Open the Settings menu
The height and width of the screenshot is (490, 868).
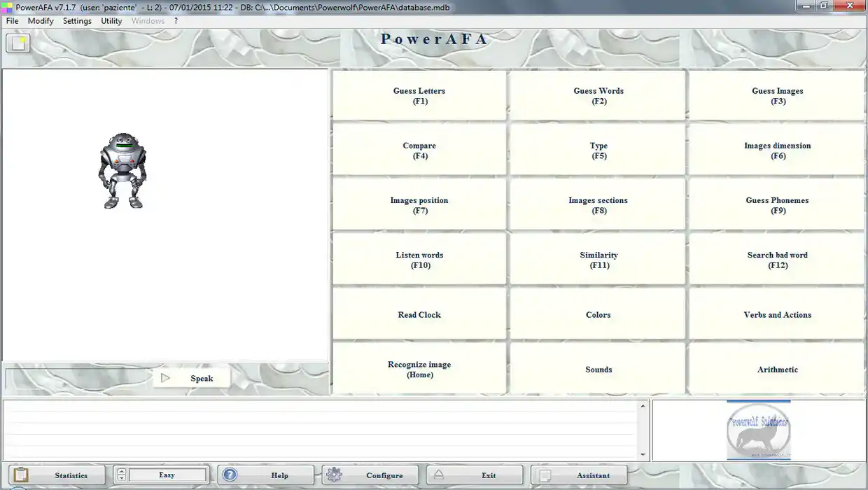(77, 21)
